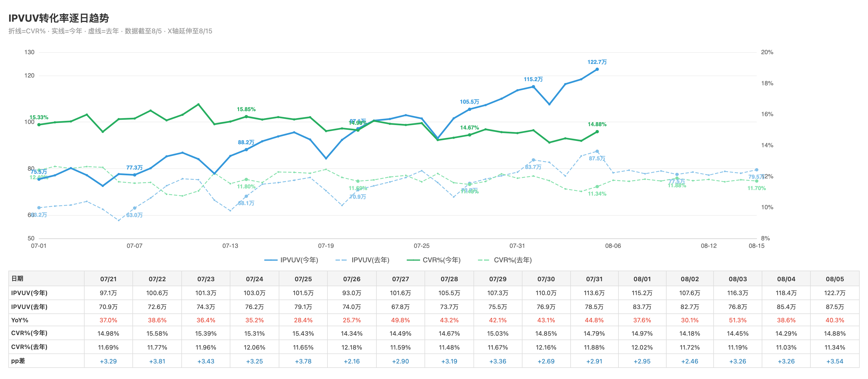
Task: Select the YoY% row label
Action: coord(20,320)
